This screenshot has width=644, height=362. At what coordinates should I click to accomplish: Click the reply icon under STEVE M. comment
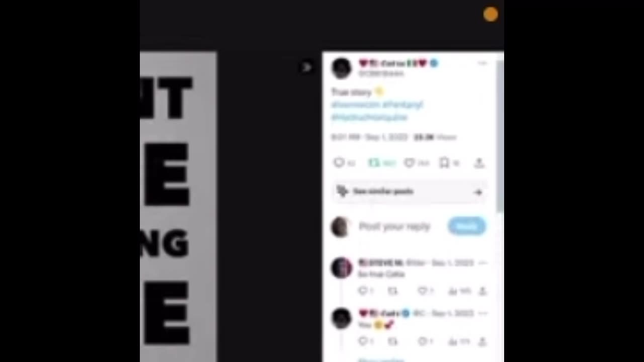coord(362,291)
